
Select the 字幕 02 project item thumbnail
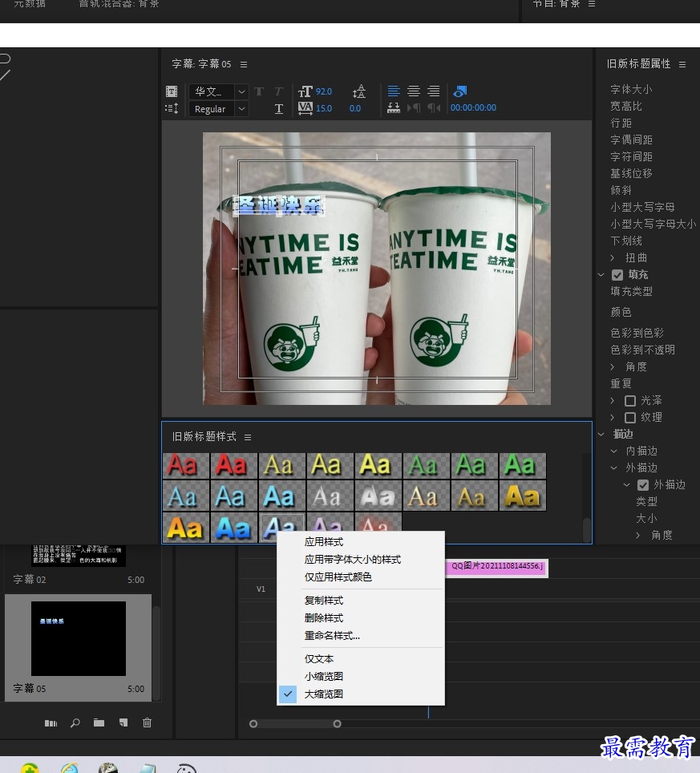pyautogui.click(x=79, y=556)
